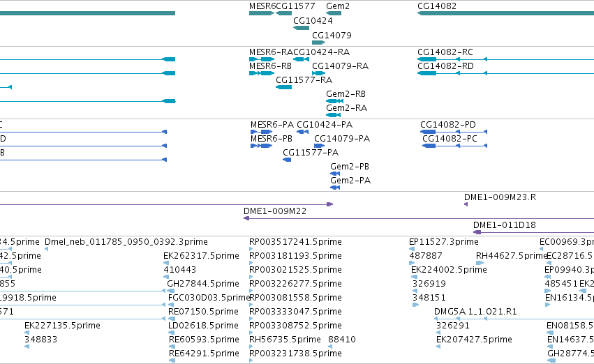This screenshot has width=594, height=364.
Task: Select protein MESR6-PA
Action: click(x=272, y=125)
